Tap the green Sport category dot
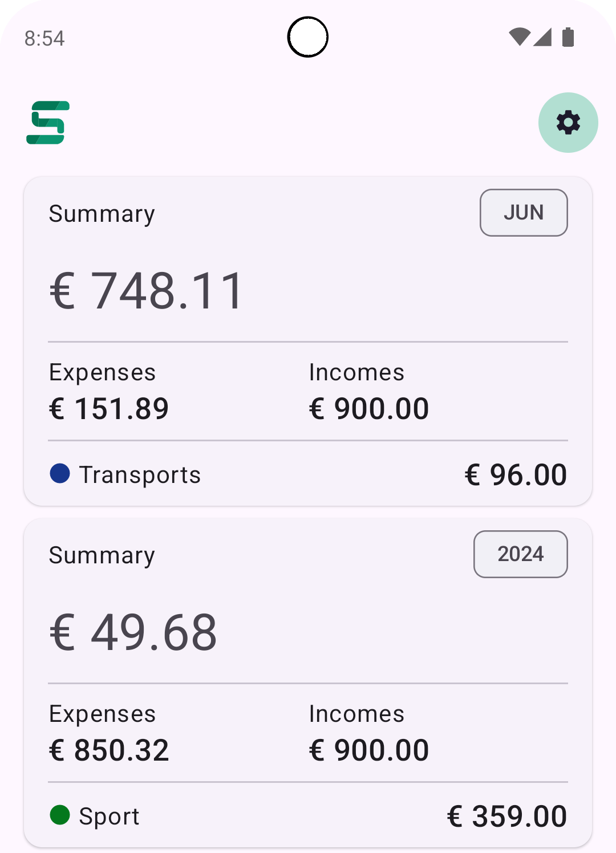 click(60, 815)
